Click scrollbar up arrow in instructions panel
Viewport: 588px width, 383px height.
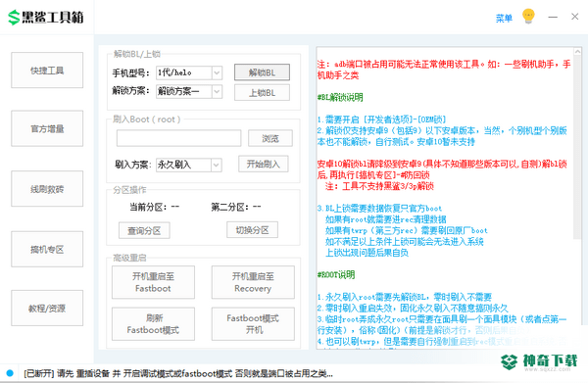pos(577,52)
